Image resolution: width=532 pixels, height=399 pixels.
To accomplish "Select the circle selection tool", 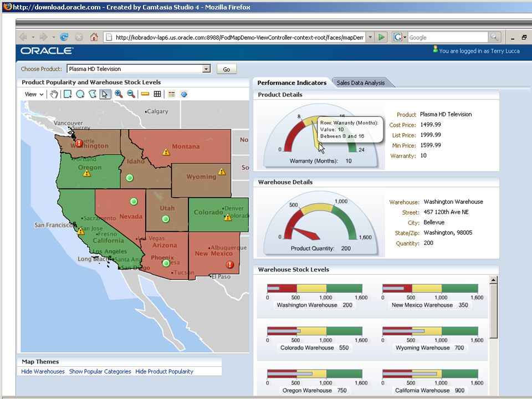I will [x=80, y=94].
